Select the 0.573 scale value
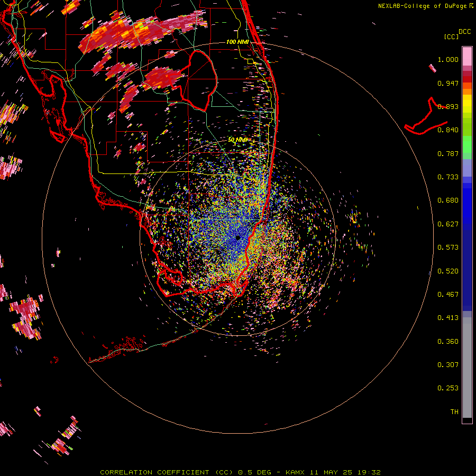The image size is (476, 476). click(448, 248)
